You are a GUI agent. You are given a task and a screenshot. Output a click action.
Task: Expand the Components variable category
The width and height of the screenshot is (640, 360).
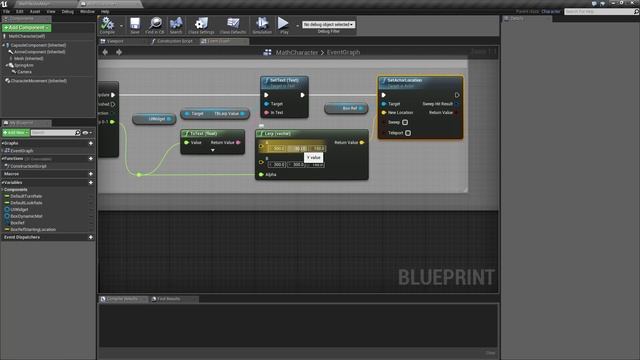pyautogui.click(x=2, y=190)
